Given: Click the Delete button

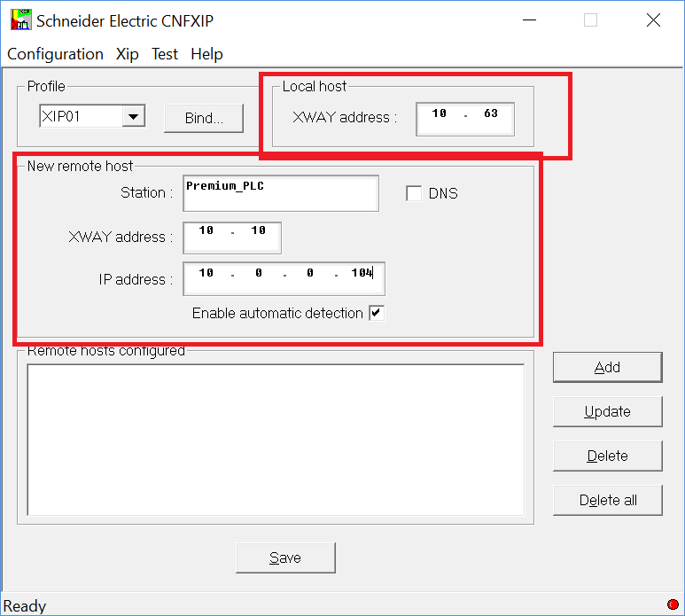Looking at the screenshot, I should pos(607,456).
